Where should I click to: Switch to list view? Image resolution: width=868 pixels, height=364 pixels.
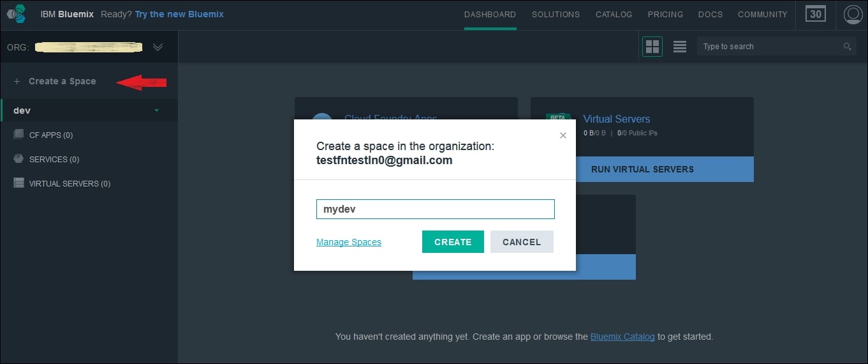pyautogui.click(x=680, y=47)
